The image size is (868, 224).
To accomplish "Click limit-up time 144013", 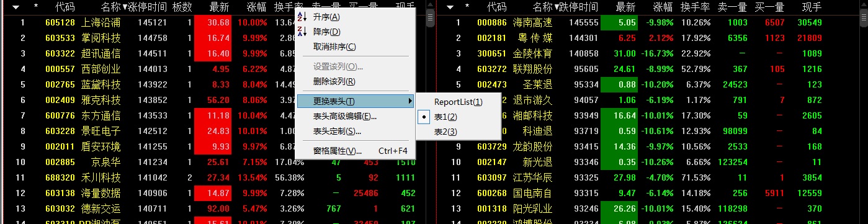I will [153, 69].
